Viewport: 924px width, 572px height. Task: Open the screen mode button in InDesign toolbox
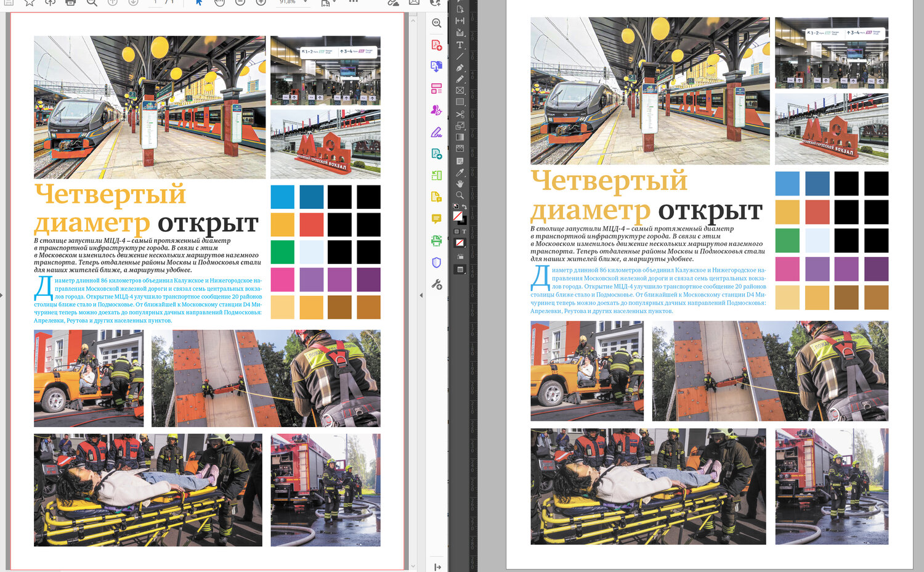460,269
